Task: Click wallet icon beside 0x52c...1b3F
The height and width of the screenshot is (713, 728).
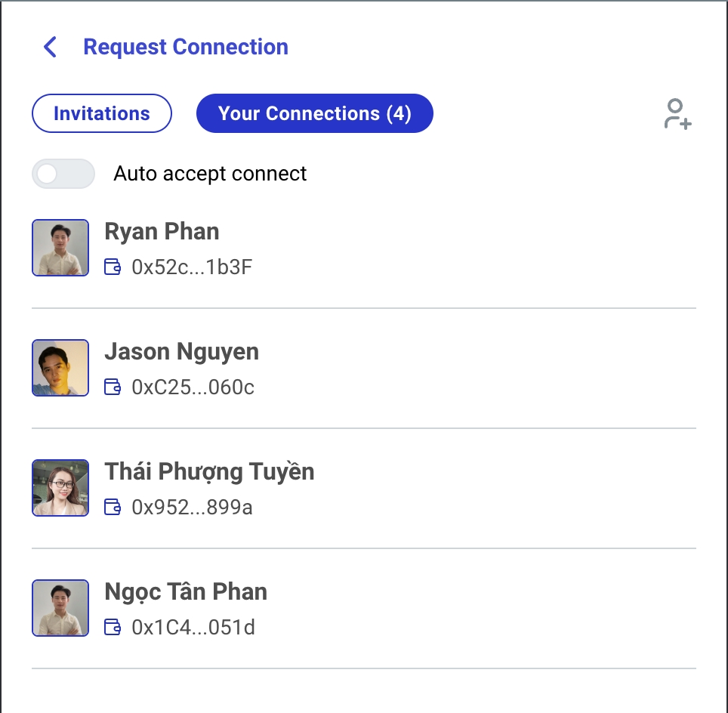Action: coord(113,267)
